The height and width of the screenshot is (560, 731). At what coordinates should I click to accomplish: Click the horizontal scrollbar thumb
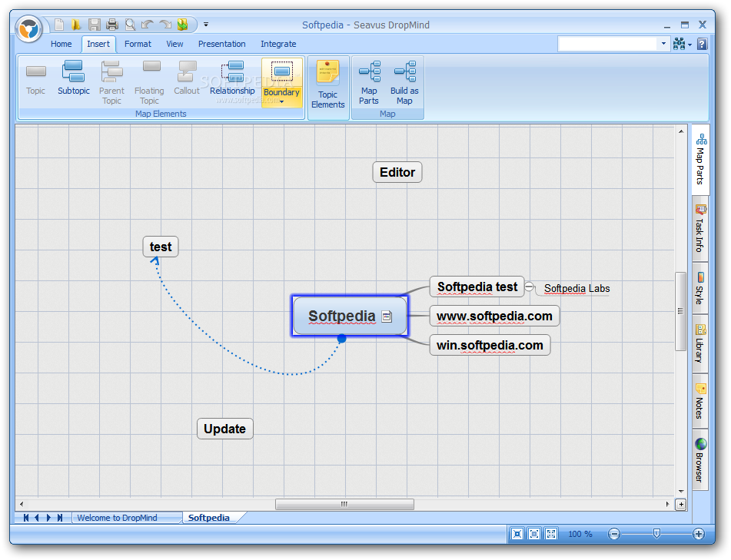point(344,504)
